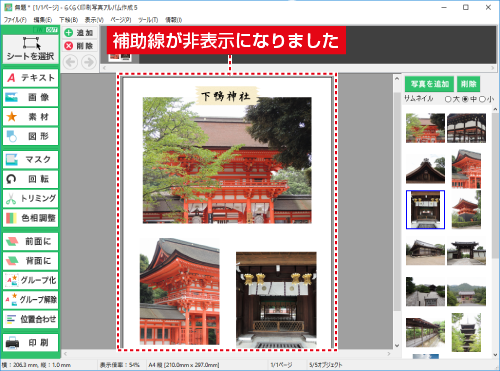This screenshot has height=371, width=500.
Task: Bring object forward with 前面に
Action: pos(30,241)
